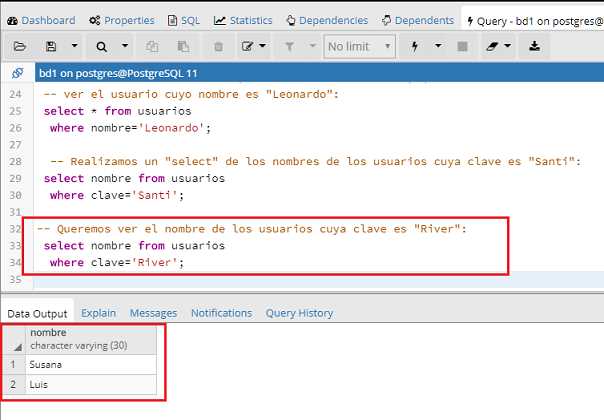Select result row number 2
604x420 pixels.
[x=14, y=385]
